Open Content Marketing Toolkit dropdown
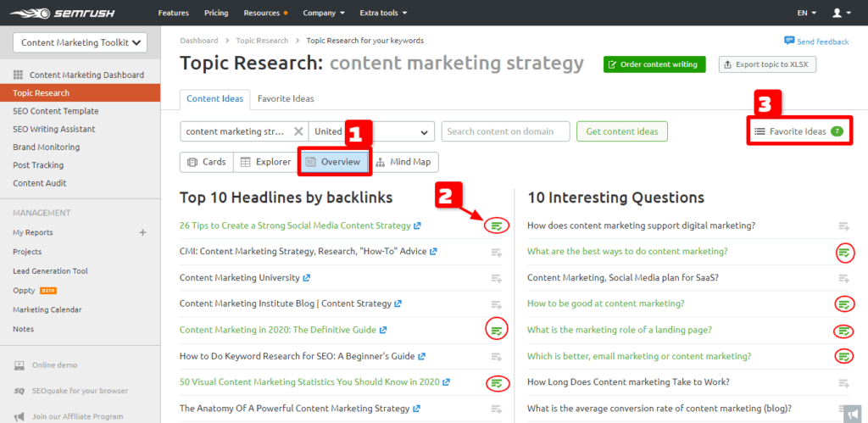The height and width of the screenshot is (423, 868). tap(80, 42)
